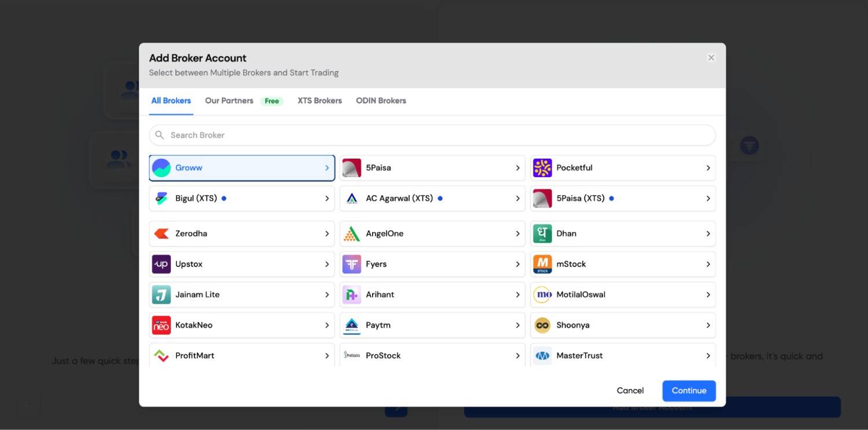Open the chevron on Zerodha row

pos(327,234)
